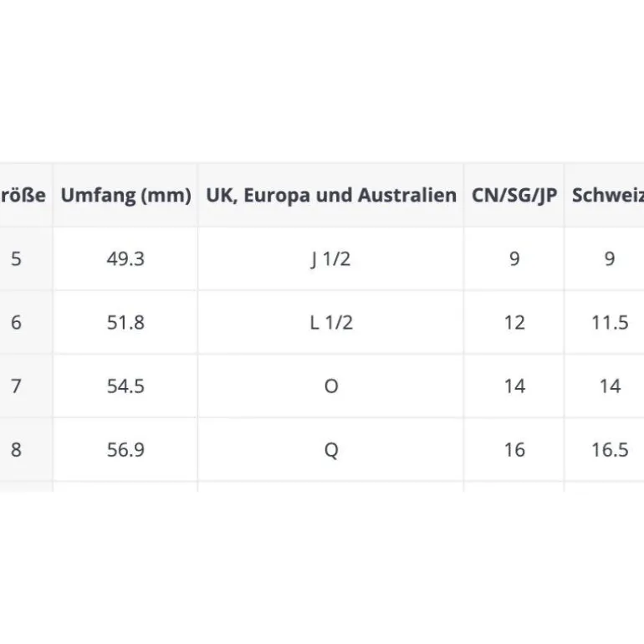644x644 pixels.
Task: Select the Umfang (mm) column header
Action: (125, 196)
